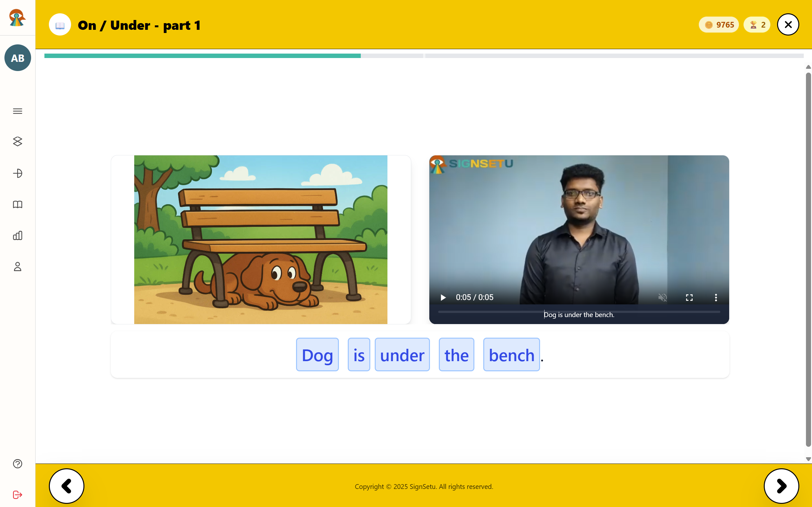This screenshot has width=812, height=507.
Task: Click the SignSetu logo in the sidebar
Action: tap(17, 17)
